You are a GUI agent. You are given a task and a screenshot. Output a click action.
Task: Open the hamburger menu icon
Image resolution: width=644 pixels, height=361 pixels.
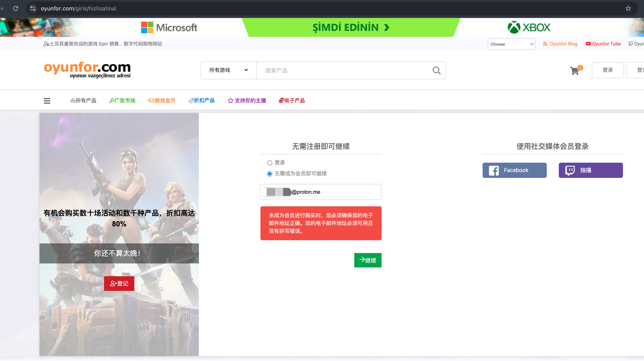click(47, 101)
